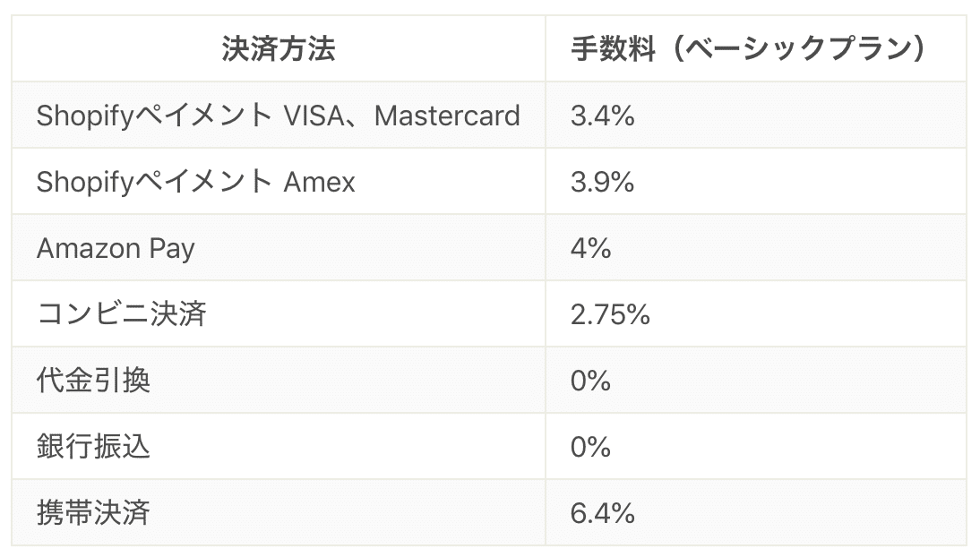Click the 決済方法 column header
This screenshot has height=557, width=980.
tap(279, 49)
